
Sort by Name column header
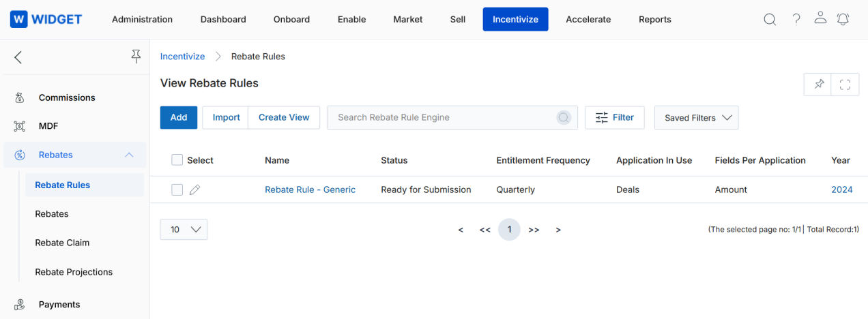click(x=277, y=160)
